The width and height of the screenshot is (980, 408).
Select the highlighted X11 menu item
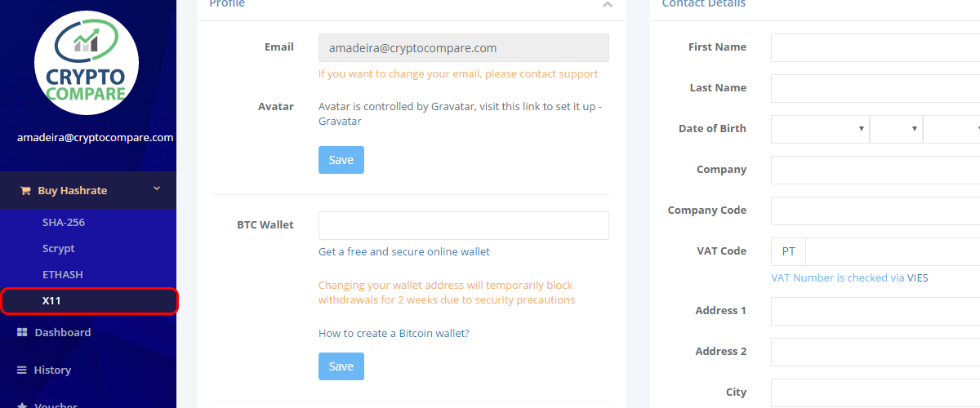(x=88, y=301)
